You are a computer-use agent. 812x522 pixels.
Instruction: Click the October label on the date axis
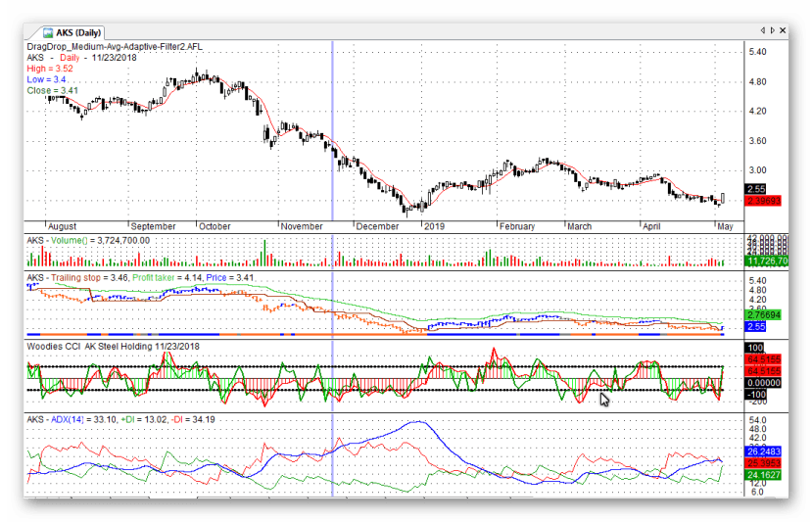coord(215,226)
